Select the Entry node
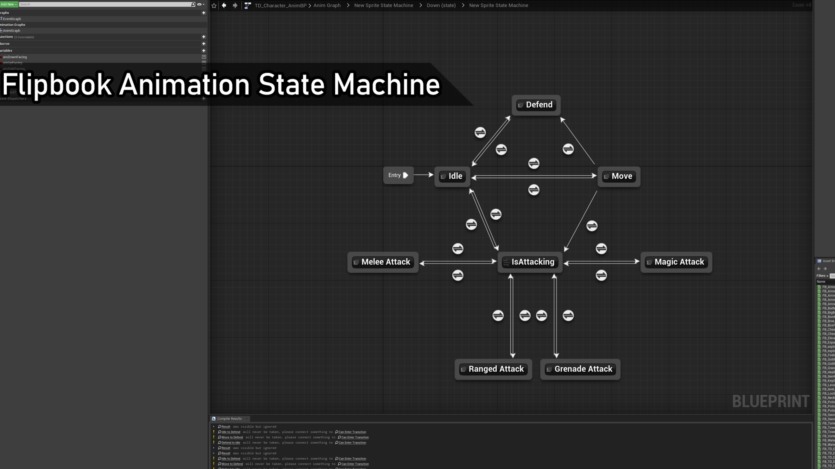The image size is (835, 469). [398, 175]
